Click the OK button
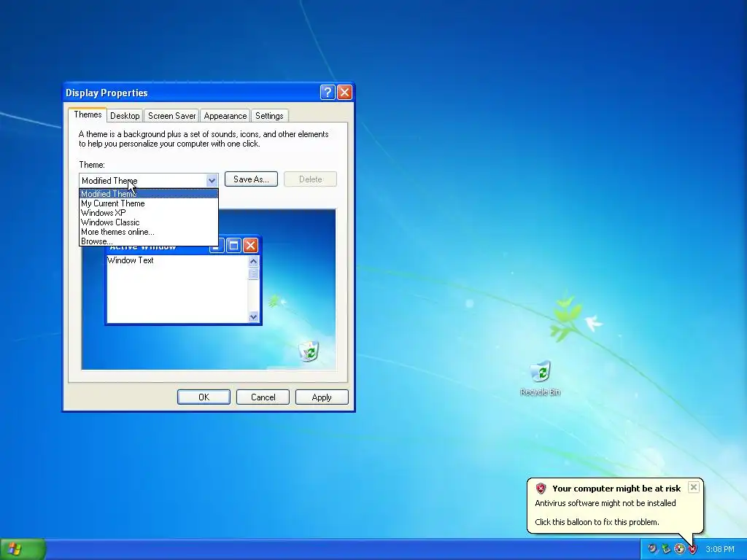Image resolution: width=747 pixels, height=560 pixels. click(x=204, y=397)
